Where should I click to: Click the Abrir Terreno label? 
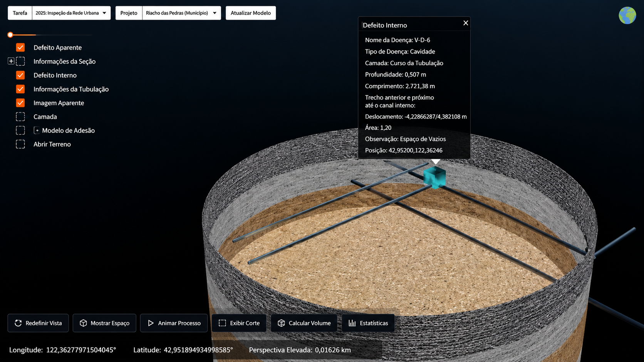point(52,144)
